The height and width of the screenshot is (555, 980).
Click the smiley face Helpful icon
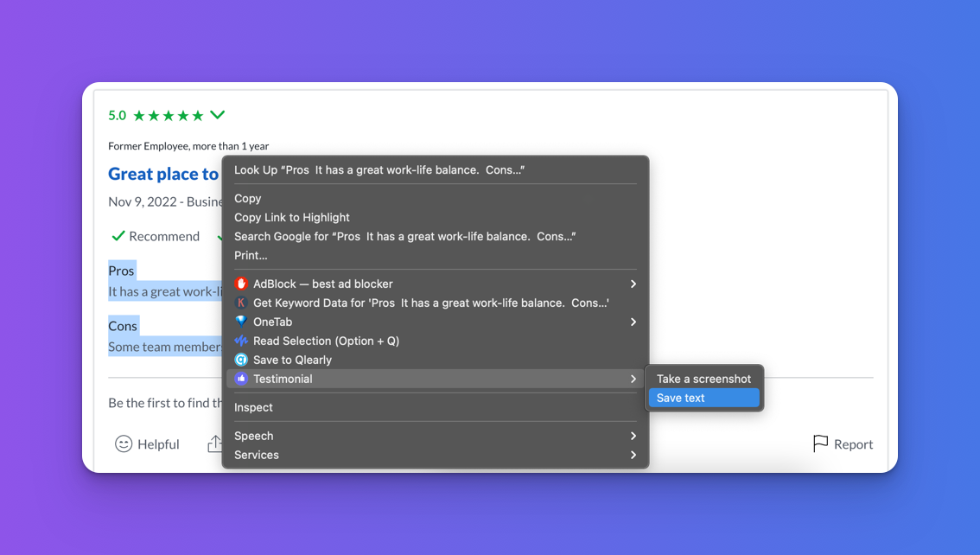pos(124,444)
